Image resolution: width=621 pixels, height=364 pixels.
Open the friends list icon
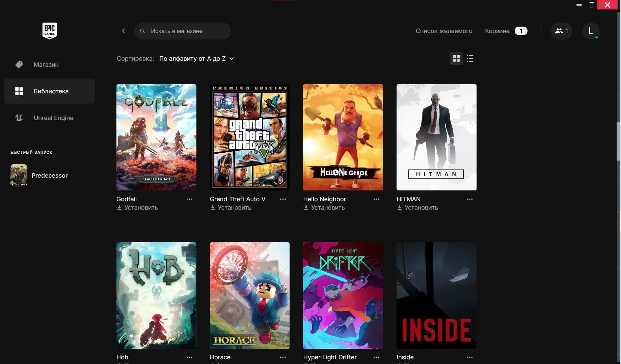coord(561,31)
